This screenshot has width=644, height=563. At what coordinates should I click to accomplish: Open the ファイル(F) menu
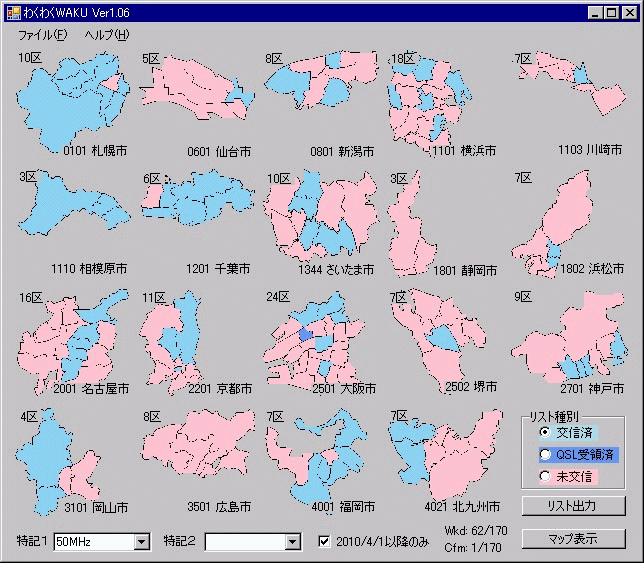click(x=43, y=35)
